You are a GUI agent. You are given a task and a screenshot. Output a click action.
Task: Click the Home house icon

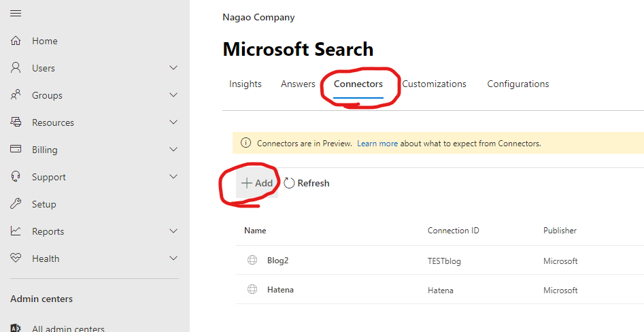(x=16, y=41)
